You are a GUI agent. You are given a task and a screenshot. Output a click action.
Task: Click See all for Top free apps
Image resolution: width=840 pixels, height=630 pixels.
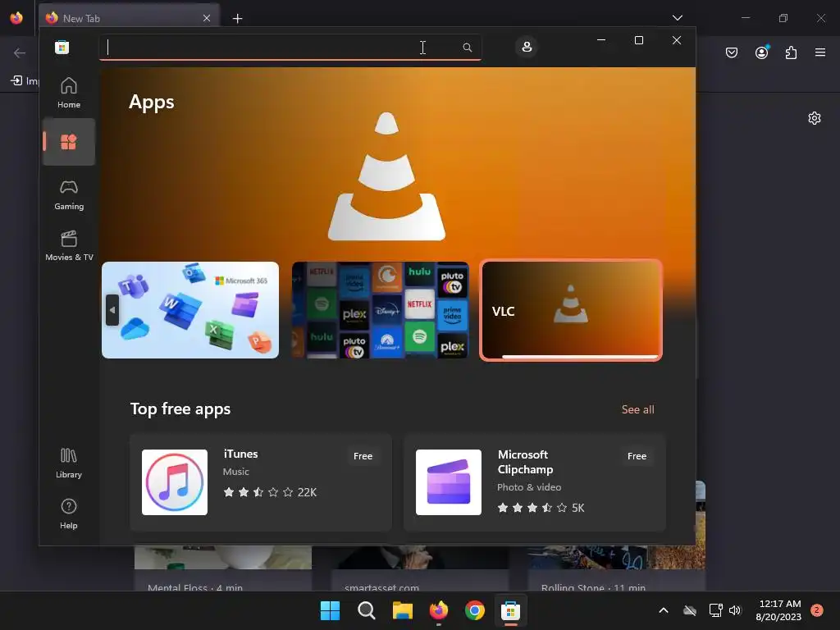click(x=637, y=409)
